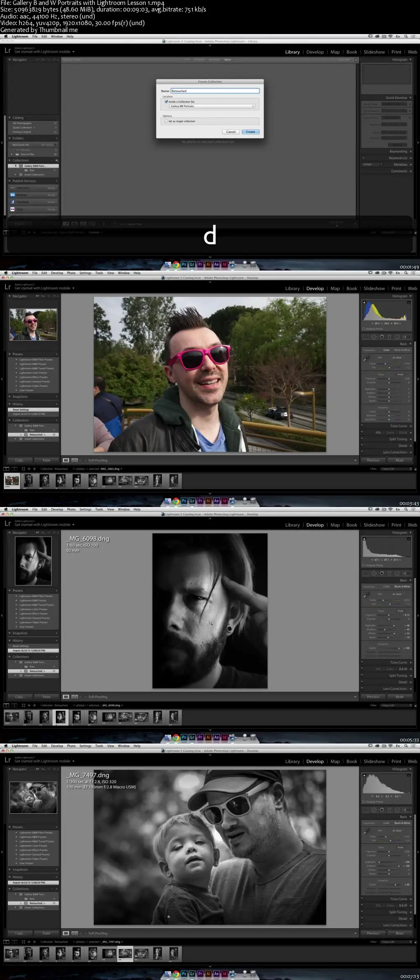
Task: Click the collection Name field containing 'Retouched'
Action: coord(215,91)
